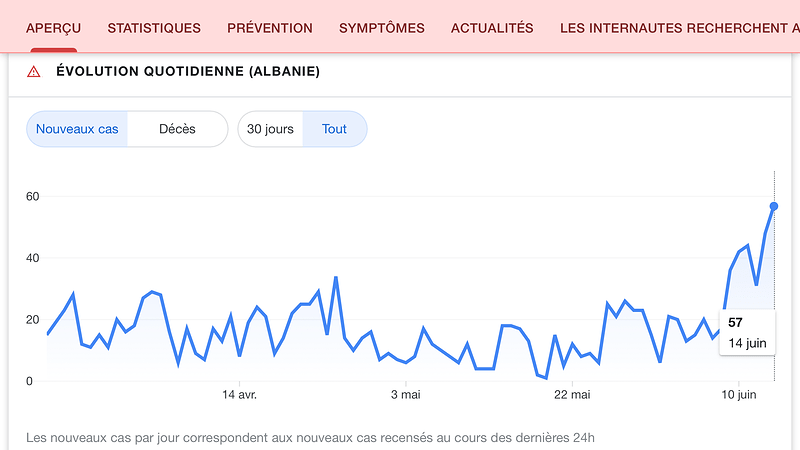Open the LES INTERNAUTES RECHERCHENT tab
Viewport: 800px width, 450px height.
[680, 28]
